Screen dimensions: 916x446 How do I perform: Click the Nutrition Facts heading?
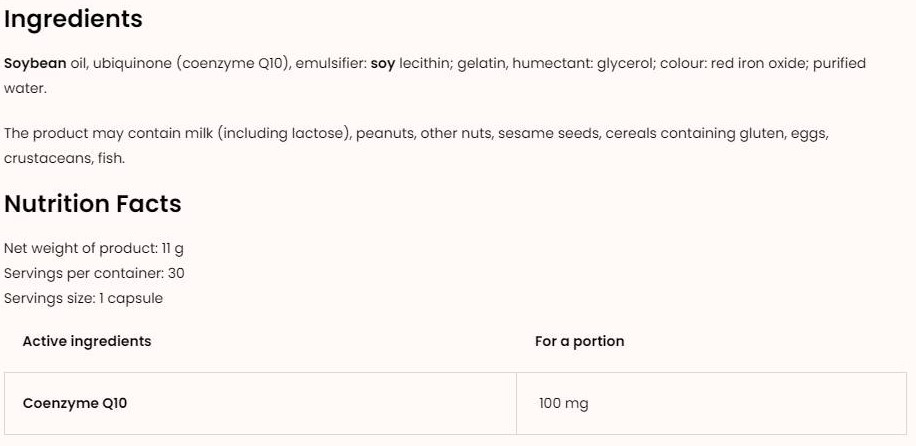coord(92,204)
